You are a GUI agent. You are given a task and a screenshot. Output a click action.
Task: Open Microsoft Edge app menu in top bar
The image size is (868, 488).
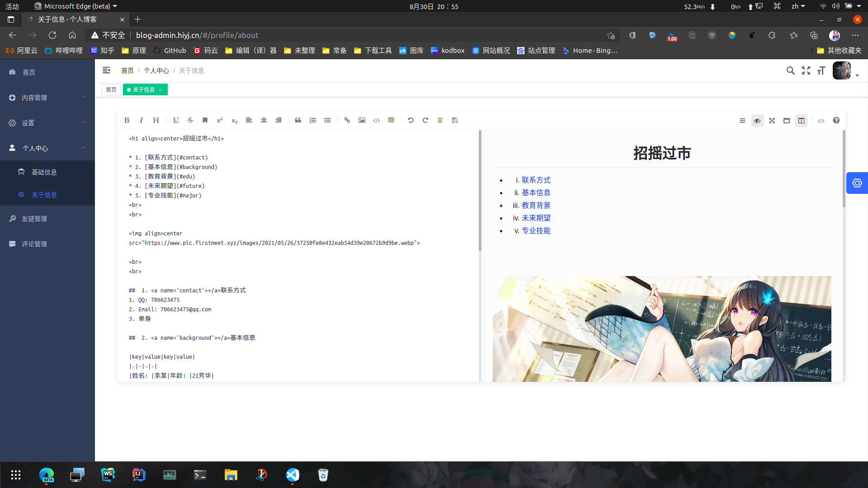(76, 6)
